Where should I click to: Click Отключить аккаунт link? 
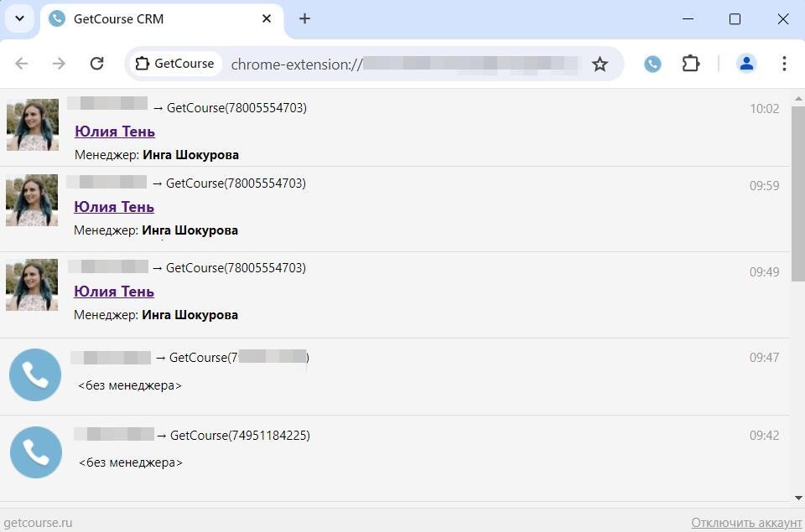point(746,523)
